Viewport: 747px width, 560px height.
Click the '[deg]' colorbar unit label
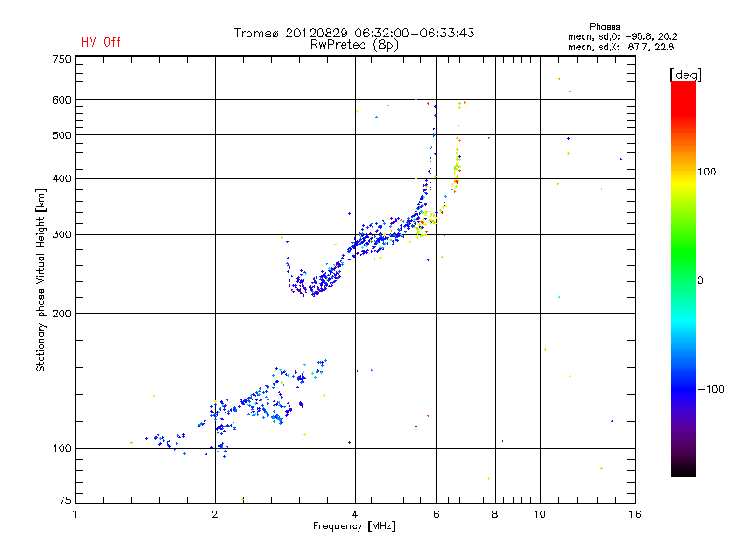(685, 75)
